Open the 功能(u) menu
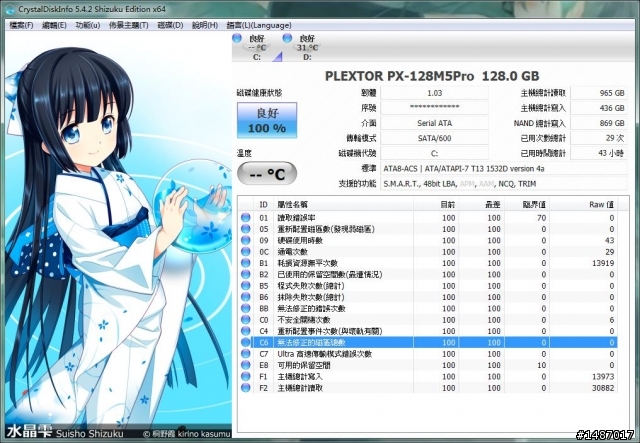Screen dimensions: 640x443 click(88, 25)
